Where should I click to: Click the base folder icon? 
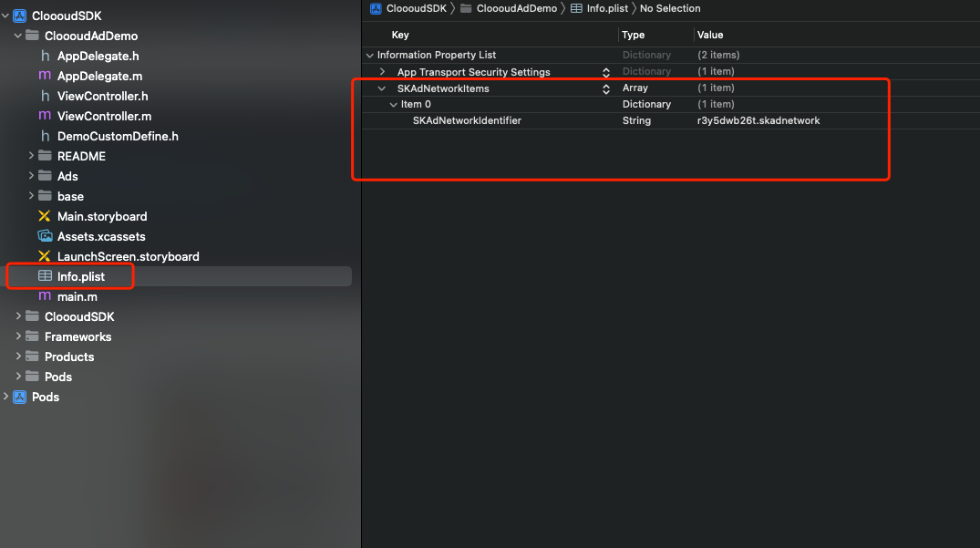point(45,195)
